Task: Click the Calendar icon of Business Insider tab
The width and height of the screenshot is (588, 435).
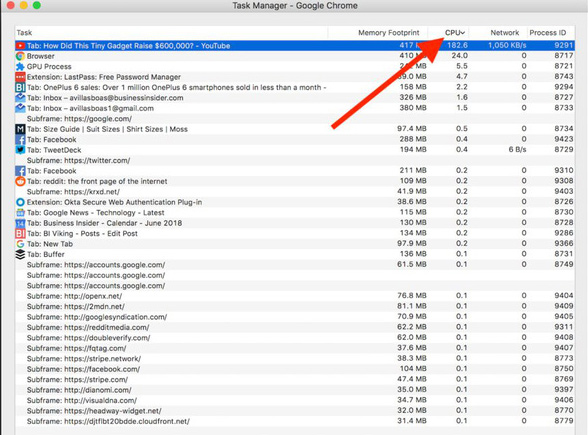Action: point(20,223)
